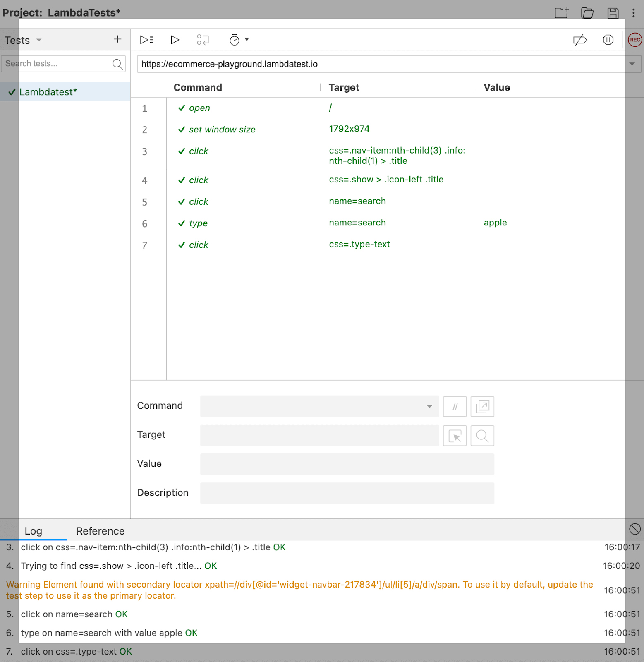This screenshot has height=662, width=644.
Task: Create a new project icon
Action: tap(561, 13)
